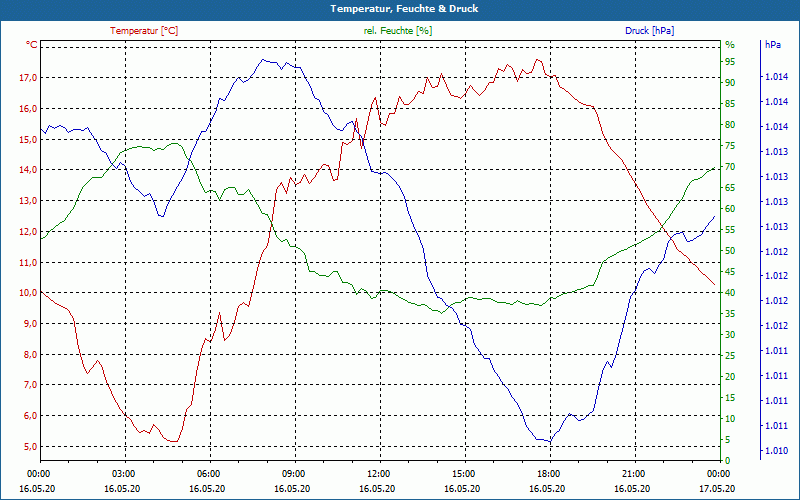The height and width of the screenshot is (500, 800).
Task: Click the 9,0 tick on temperature axis
Action: [x=30, y=323]
